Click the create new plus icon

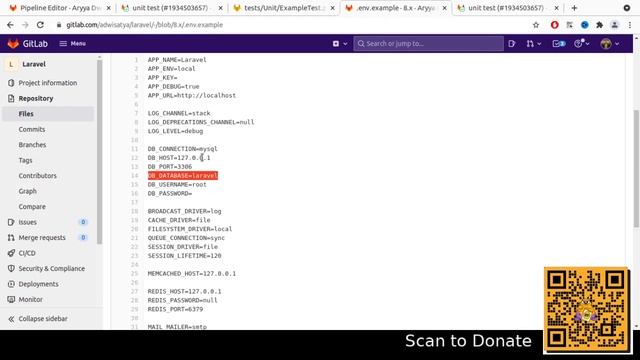pos(336,43)
